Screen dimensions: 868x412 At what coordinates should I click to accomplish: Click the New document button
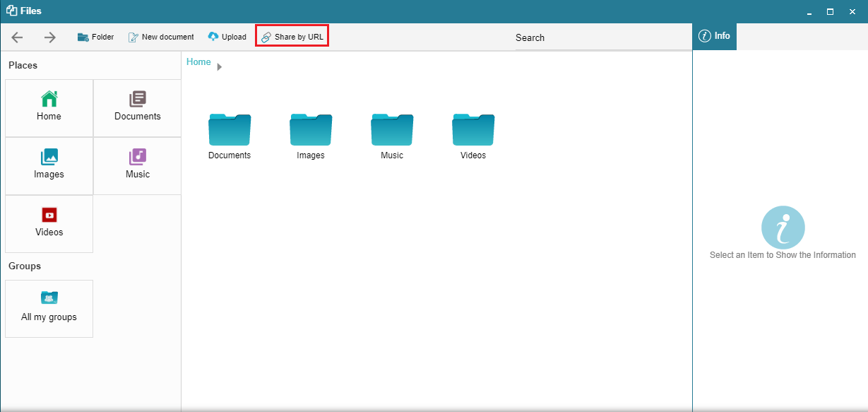[160, 36]
